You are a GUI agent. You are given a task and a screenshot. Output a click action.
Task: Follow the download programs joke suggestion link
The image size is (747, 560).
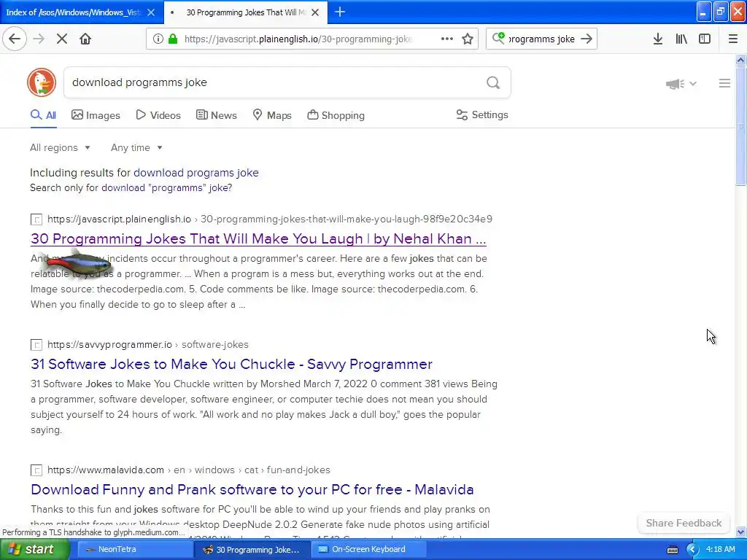pos(196,172)
